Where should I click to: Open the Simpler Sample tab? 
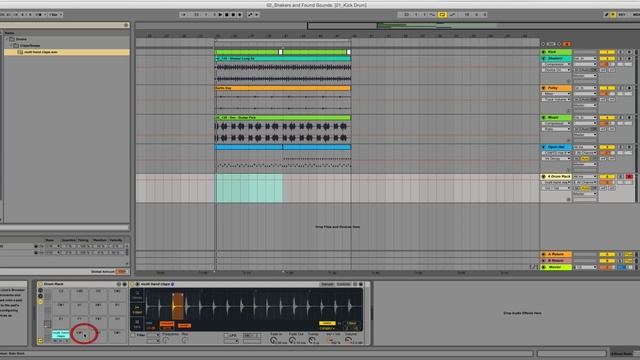tap(327, 284)
